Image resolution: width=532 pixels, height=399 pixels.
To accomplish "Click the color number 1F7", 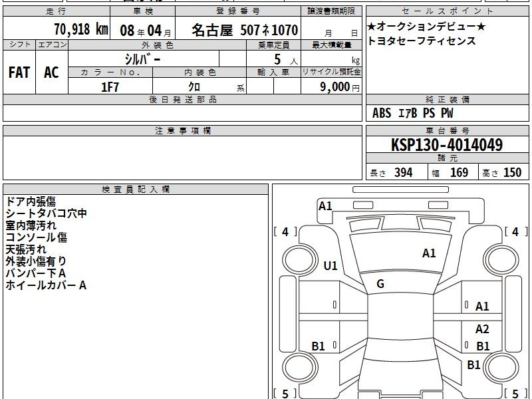I will pyautogui.click(x=110, y=87).
